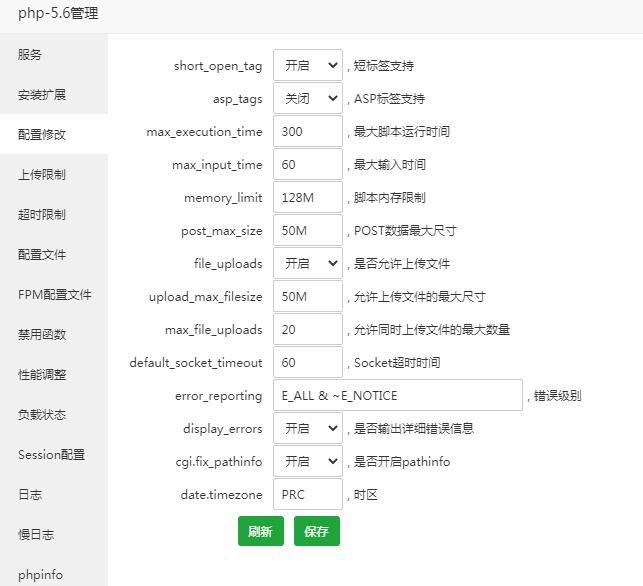The width and height of the screenshot is (643, 586).
Task: Open the short_open_tag dropdown
Action: coord(307,66)
